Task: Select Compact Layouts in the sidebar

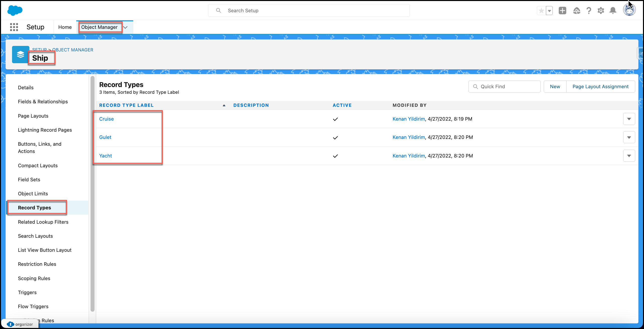Action: [38, 166]
